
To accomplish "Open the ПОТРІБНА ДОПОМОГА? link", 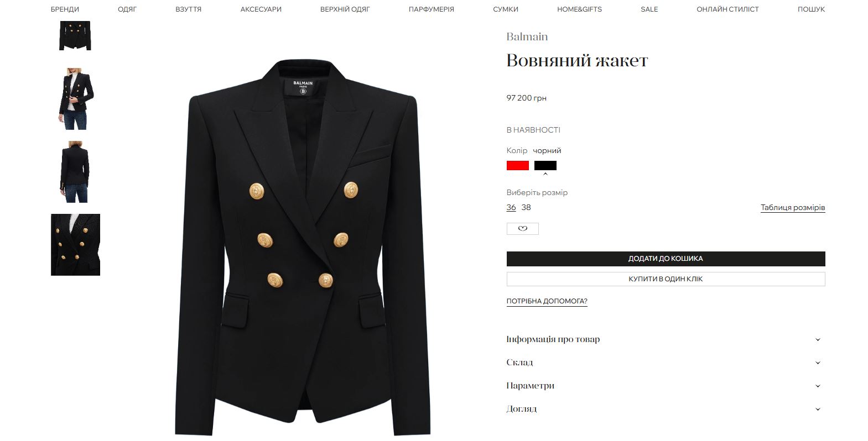I will (547, 301).
